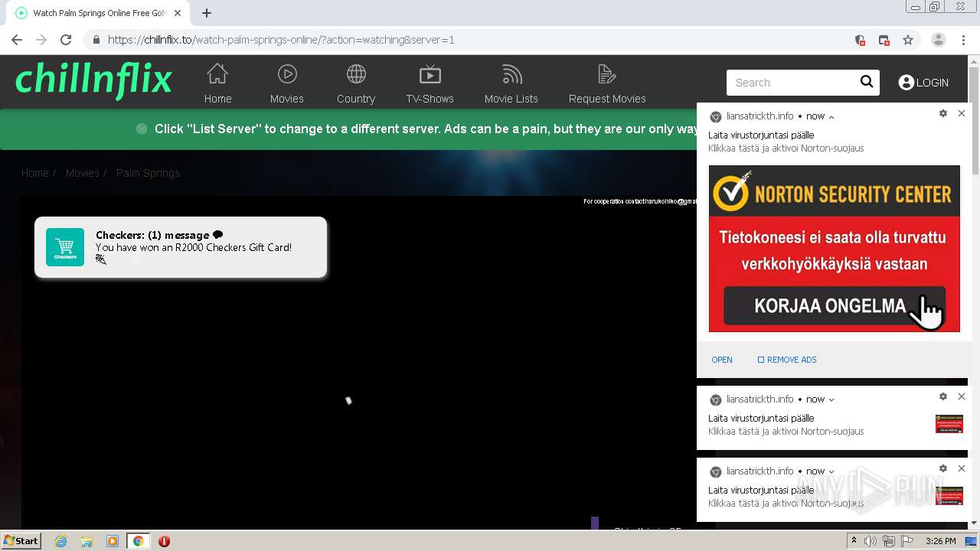
Task: Collapse the first notification chevron
Action: click(831, 117)
